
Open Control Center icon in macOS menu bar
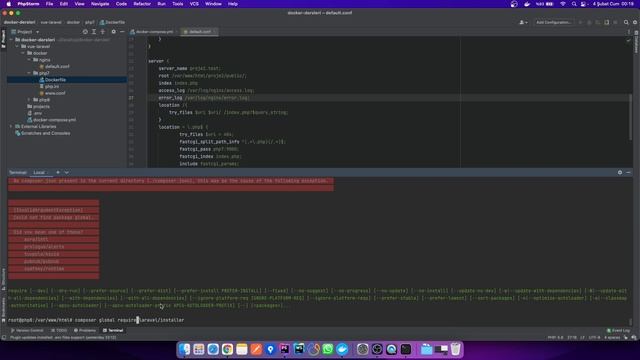584,4
